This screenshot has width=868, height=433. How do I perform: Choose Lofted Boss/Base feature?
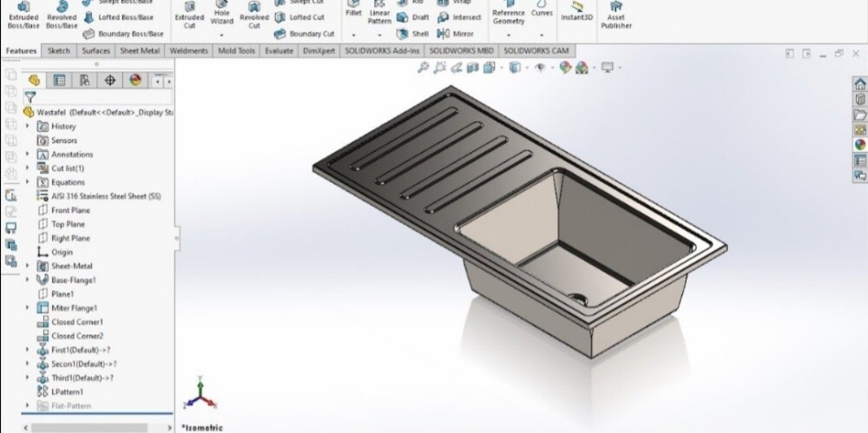(x=118, y=17)
